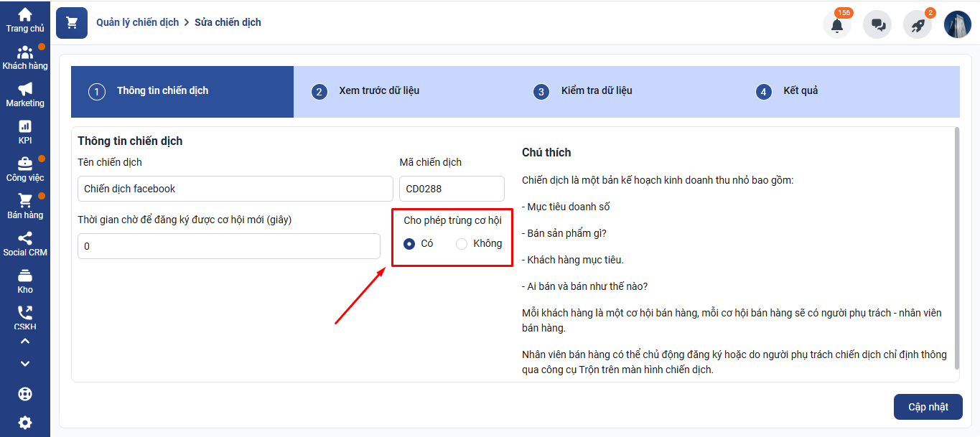
Task: Open the settings gear in sidebar
Action: pyautogui.click(x=25, y=423)
